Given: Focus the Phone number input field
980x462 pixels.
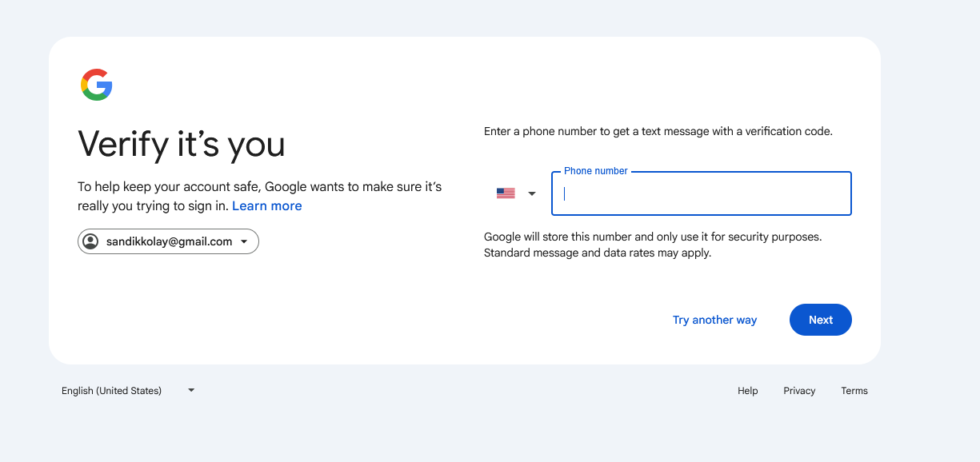Looking at the screenshot, I should 702,193.
